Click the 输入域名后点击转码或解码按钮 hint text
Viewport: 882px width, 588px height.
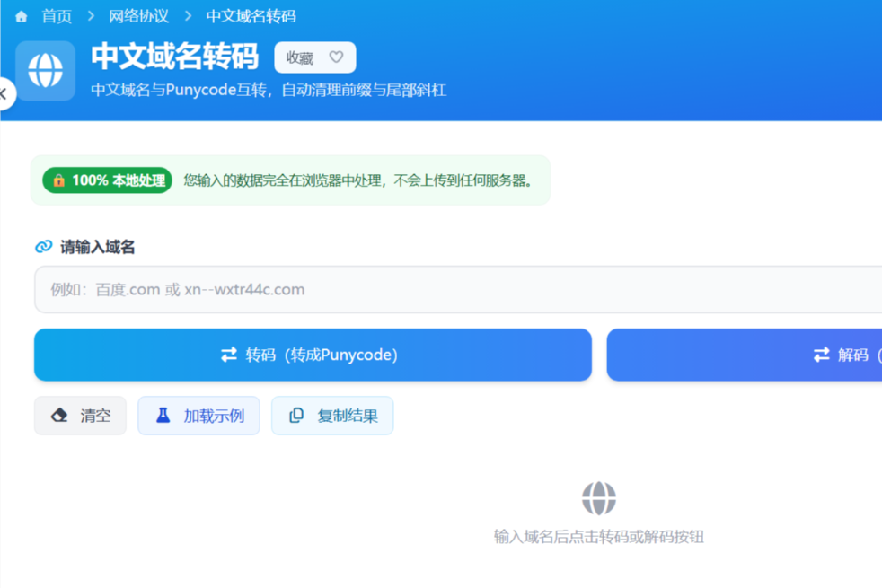pos(599,537)
